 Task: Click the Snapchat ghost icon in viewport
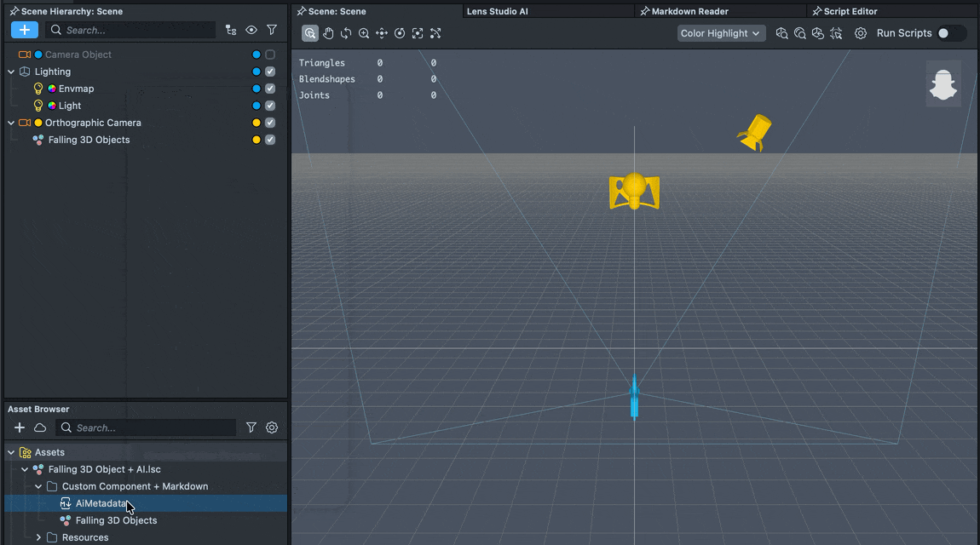(x=943, y=83)
